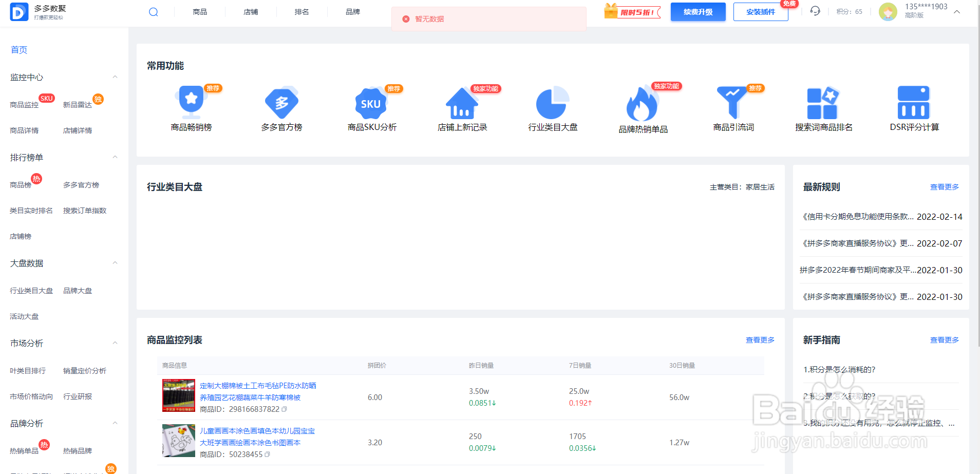Click 查看更多 in 最新规则 panel
This screenshot has width=980, height=474.
coord(945,187)
